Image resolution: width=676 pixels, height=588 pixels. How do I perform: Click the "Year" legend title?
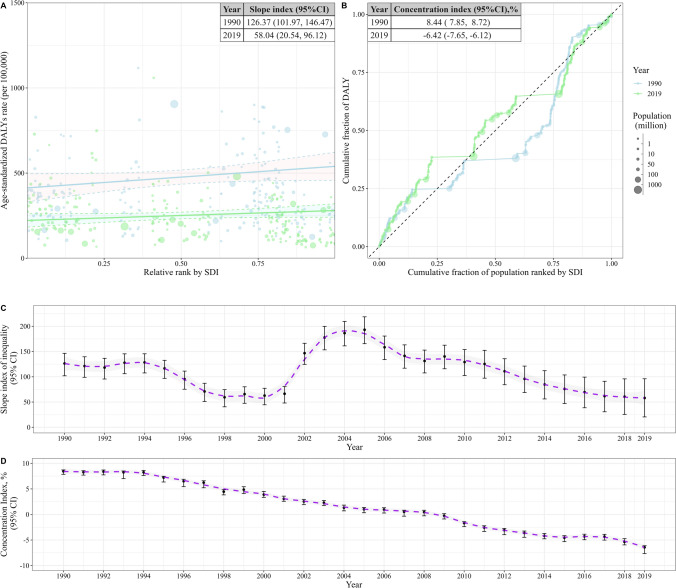click(641, 70)
